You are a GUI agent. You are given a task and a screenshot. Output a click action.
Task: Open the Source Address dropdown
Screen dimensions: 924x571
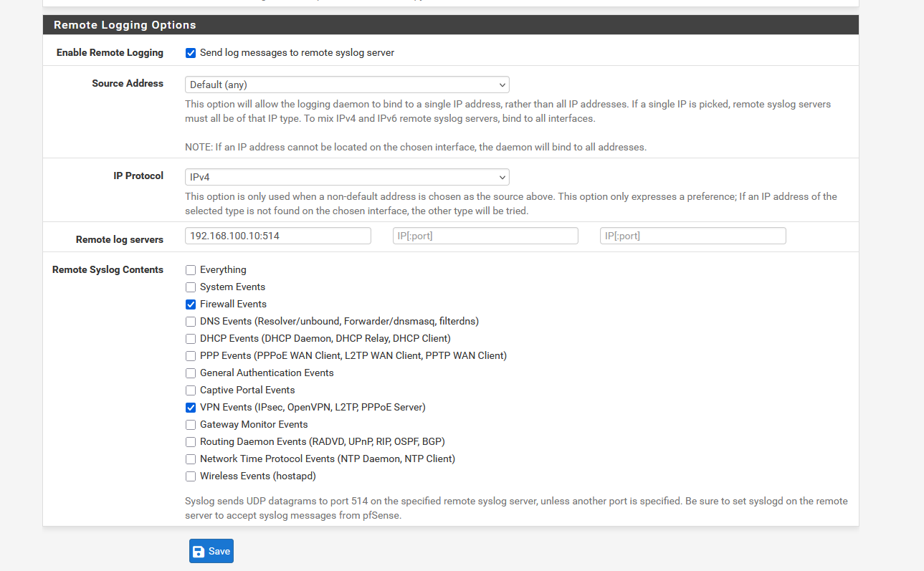point(347,85)
